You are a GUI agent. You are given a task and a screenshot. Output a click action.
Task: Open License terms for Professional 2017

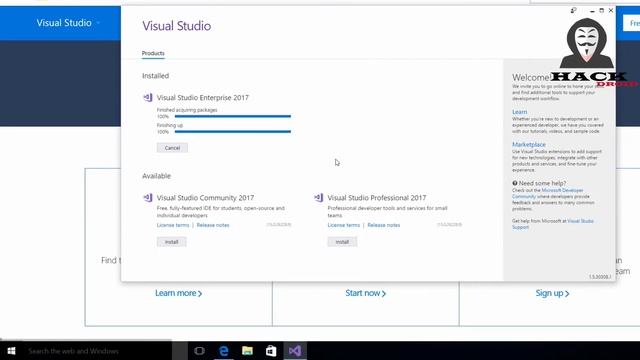[x=344, y=225]
